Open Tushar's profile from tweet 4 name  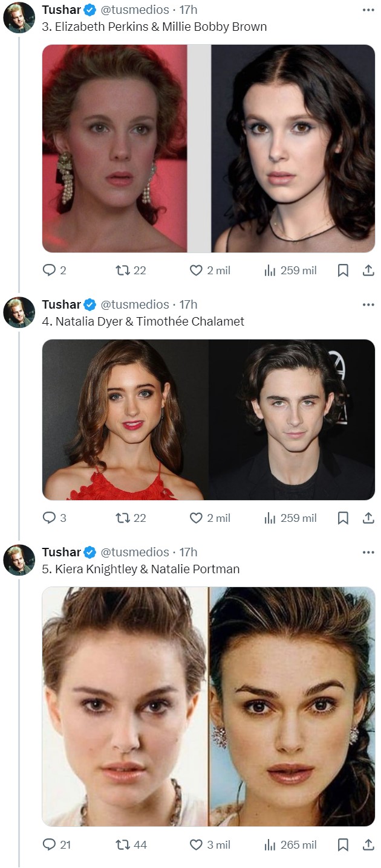pyautogui.click(x=61, y=304)
